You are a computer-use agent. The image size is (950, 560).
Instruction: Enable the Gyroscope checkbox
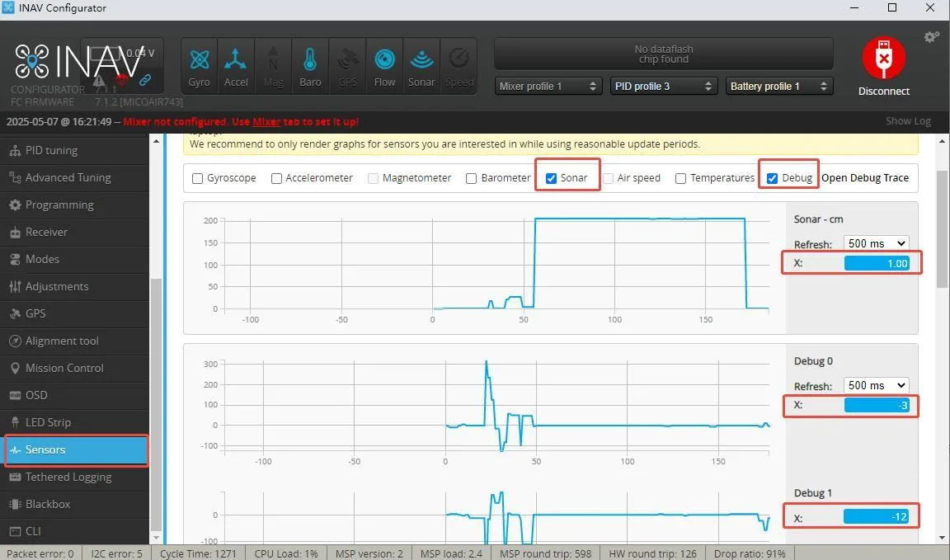(198, 178)
